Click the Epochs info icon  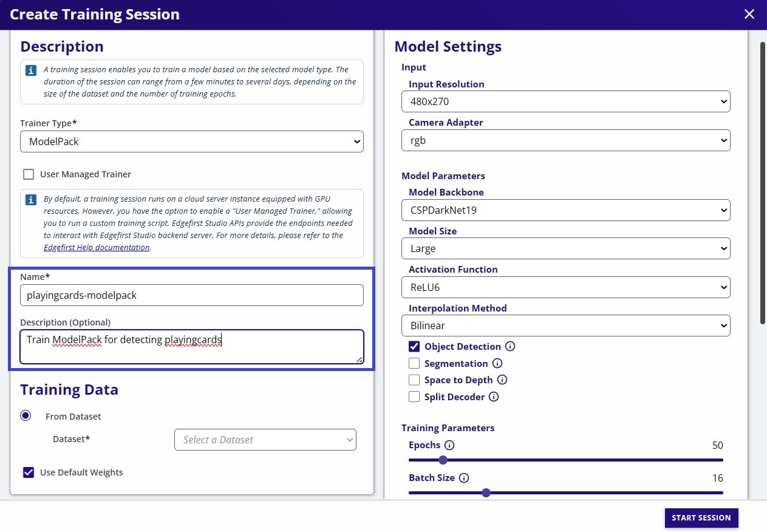coord(449,445)
